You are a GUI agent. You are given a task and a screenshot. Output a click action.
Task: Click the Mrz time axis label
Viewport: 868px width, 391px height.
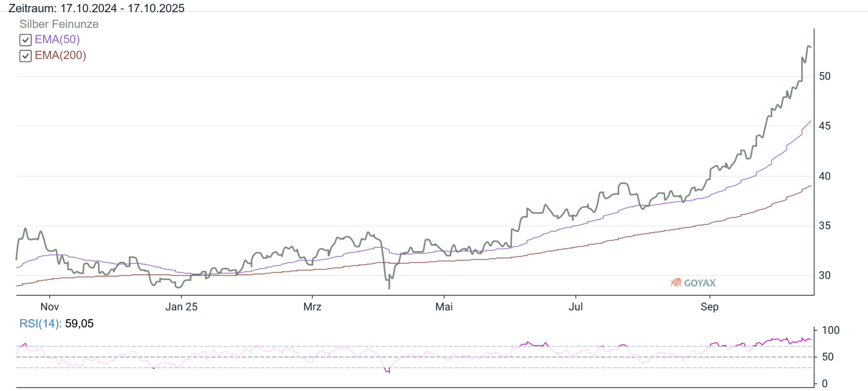click(x=312, y=307)
